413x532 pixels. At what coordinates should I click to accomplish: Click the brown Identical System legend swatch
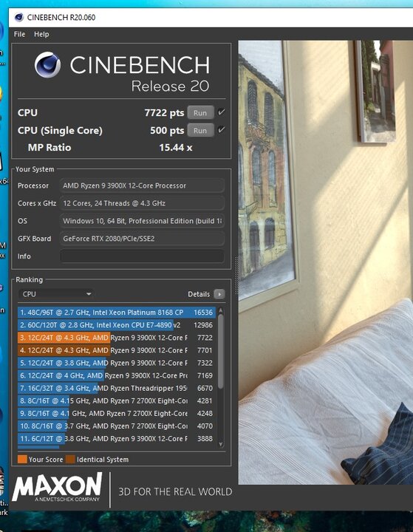[70, 460]
